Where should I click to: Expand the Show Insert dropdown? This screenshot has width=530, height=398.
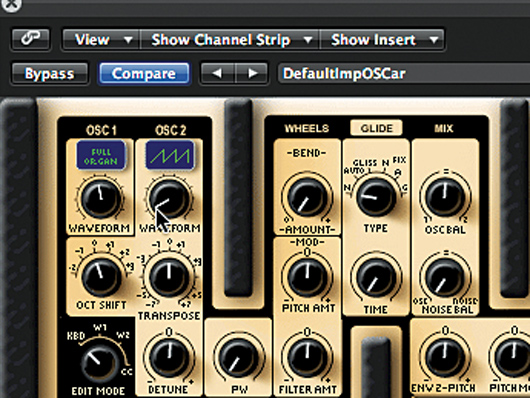click(x=382, y=40)
